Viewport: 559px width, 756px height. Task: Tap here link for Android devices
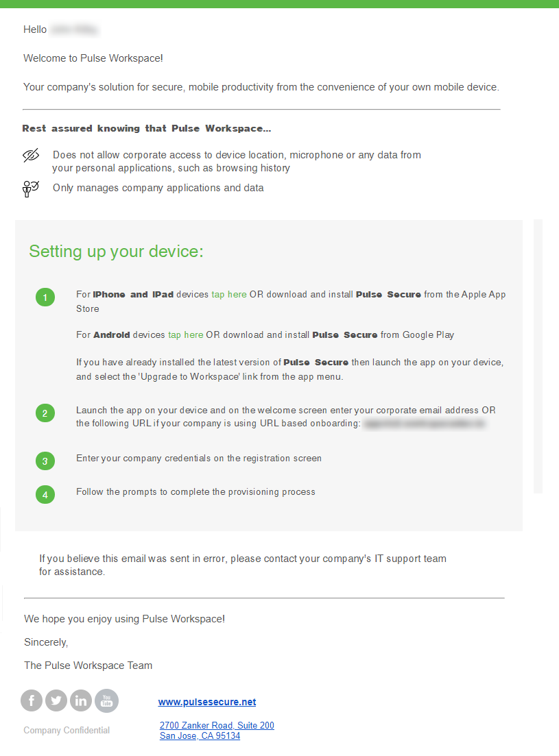[186, 335]
